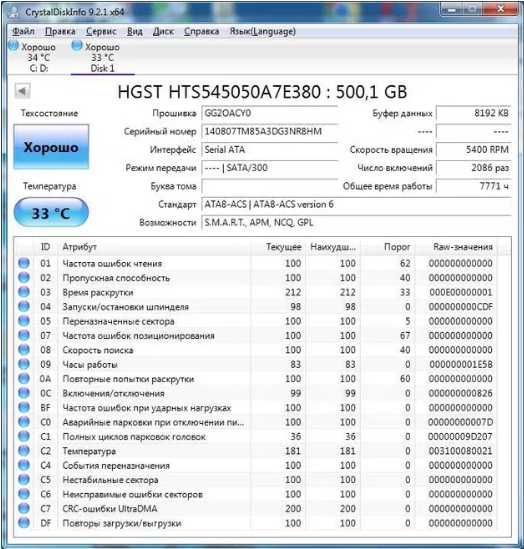This screenshot has height=549, width=524.
Task: Click status icon of Переназначенные сектора row
Action: tap(24, 321)
